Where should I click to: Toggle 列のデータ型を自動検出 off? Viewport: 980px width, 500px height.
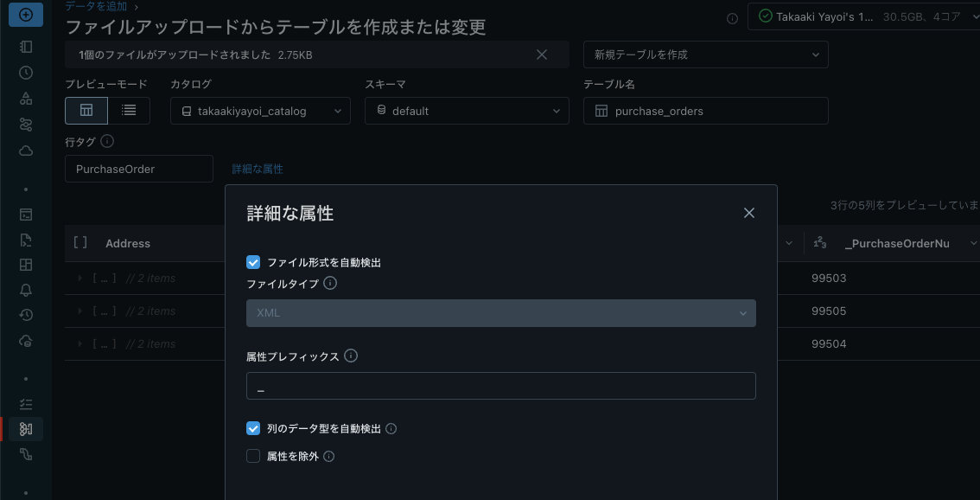click(x=253, y=428)
